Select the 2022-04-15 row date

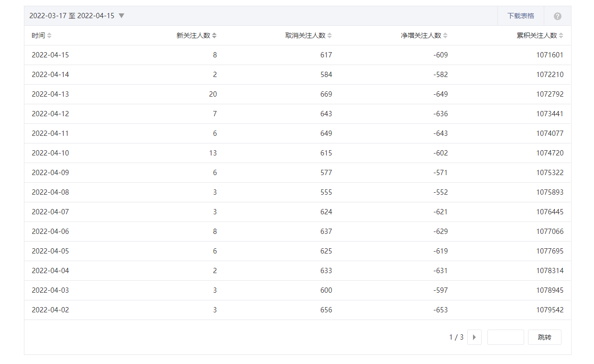(x=50, y=55)
